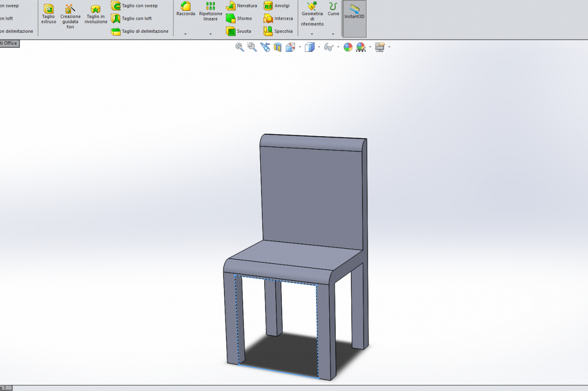Viewport: 588px width, 391px height.
Task: Select Ripetizione lineare pattern tool
Action: pos(211,11)
